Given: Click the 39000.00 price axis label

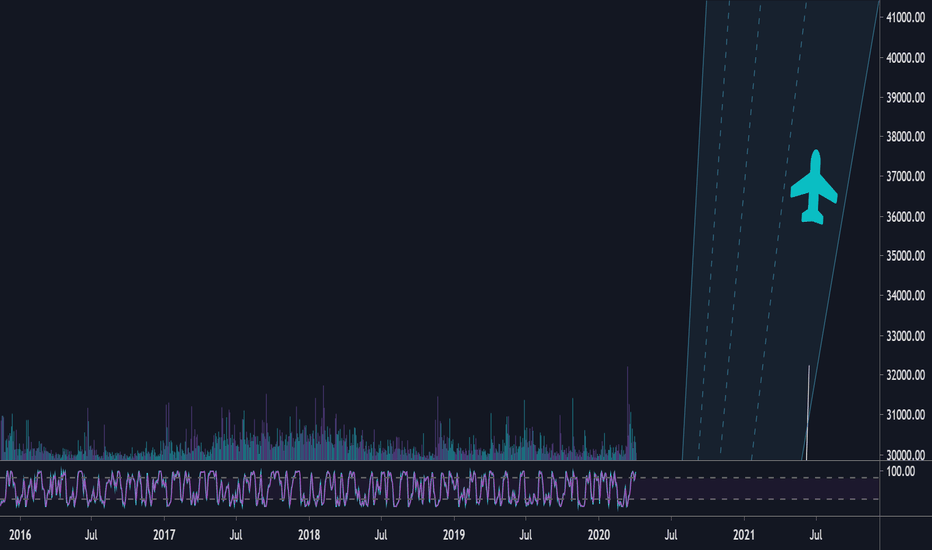Looking at the screenshot, I should (x=905, y=98).
